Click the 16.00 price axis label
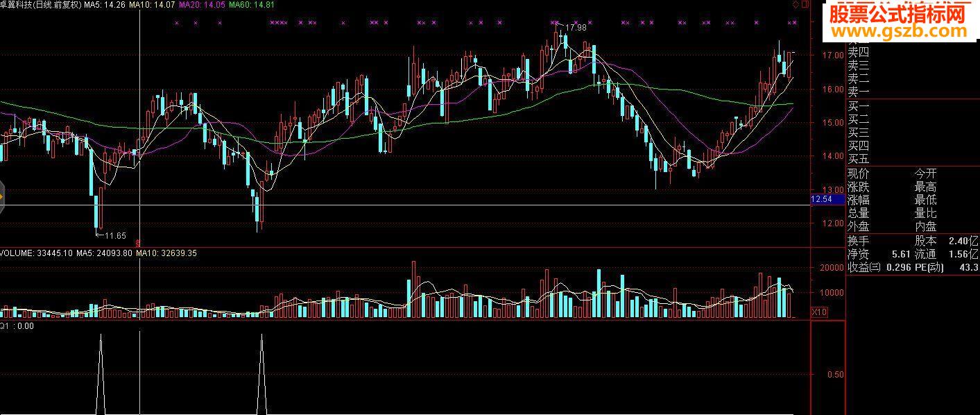This screenshot has width=980, height=415. coord(832,89)
